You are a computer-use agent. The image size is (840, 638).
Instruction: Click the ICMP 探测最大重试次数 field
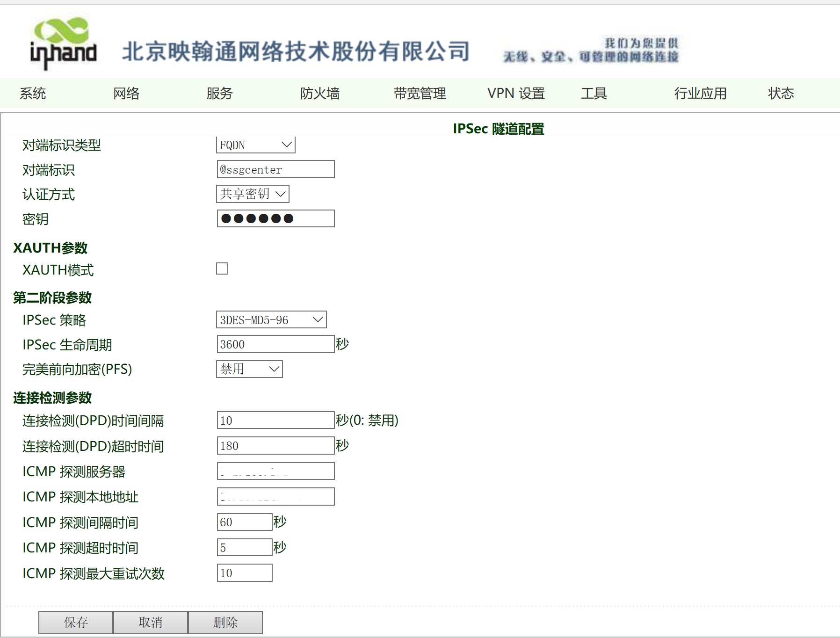245,573
